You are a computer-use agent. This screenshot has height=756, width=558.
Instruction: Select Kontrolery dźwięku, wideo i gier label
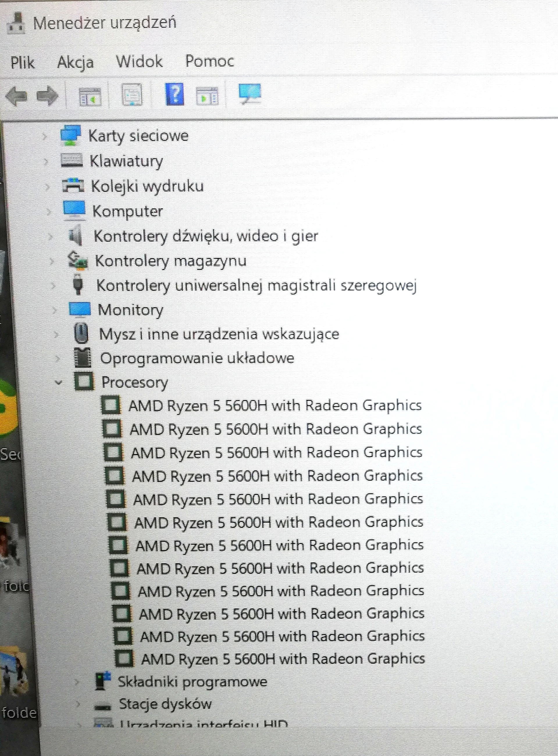pyautogui.click(x=206, y=236)
